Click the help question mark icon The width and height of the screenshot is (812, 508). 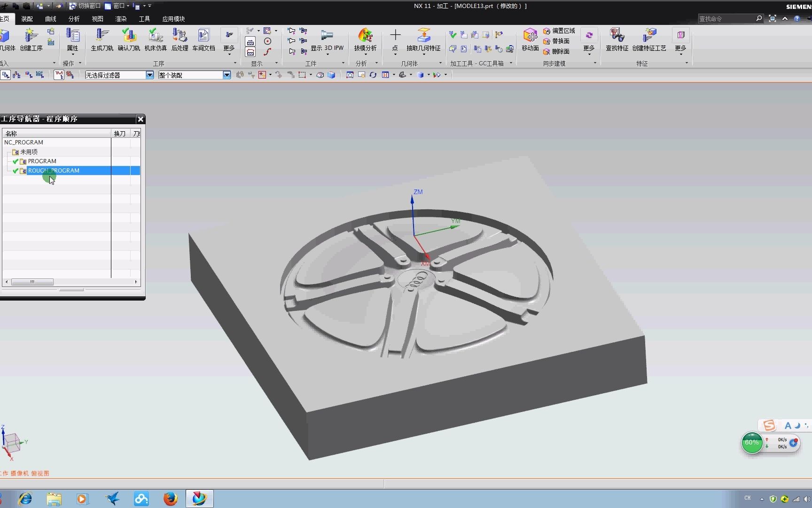click(x=797, y=18)
